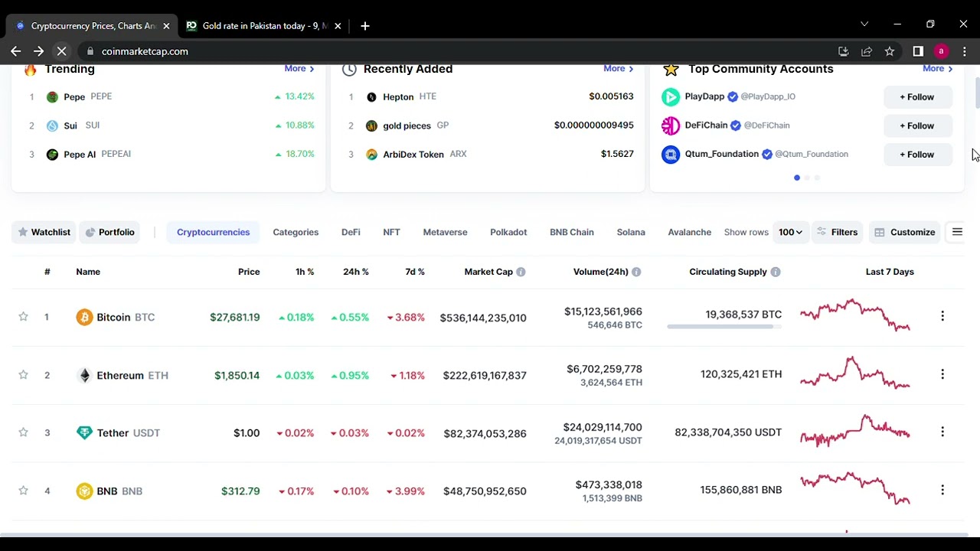Click the Bitcoin circulating supply progress bar
The width and height of the screenshot is (980, 551).
pyautogui.click(x=724, y=327)
